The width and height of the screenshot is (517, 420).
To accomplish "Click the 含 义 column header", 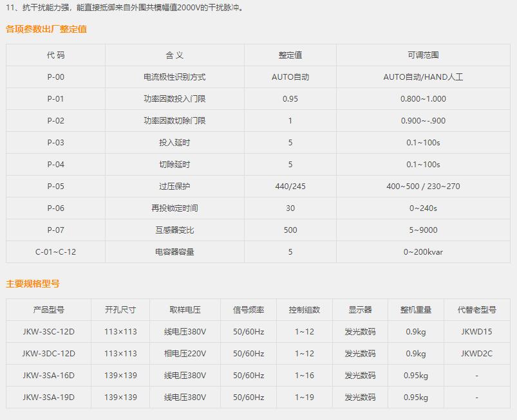I will [174, 55].
